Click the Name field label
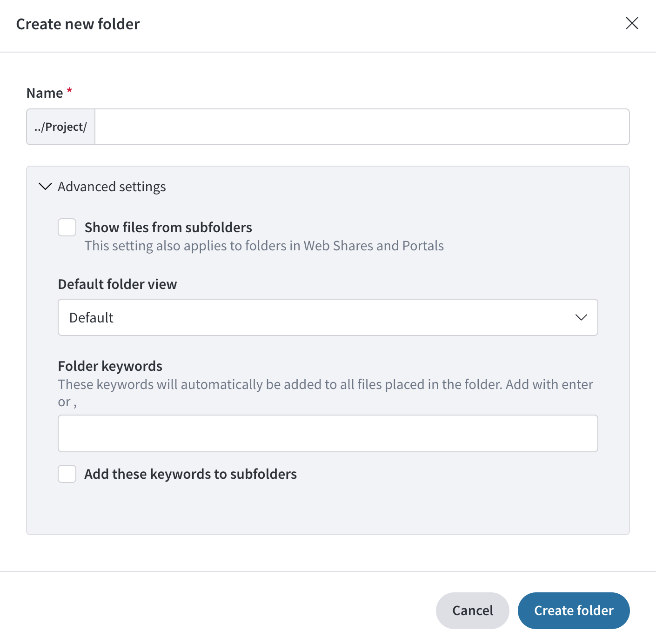 pos(45,93)
